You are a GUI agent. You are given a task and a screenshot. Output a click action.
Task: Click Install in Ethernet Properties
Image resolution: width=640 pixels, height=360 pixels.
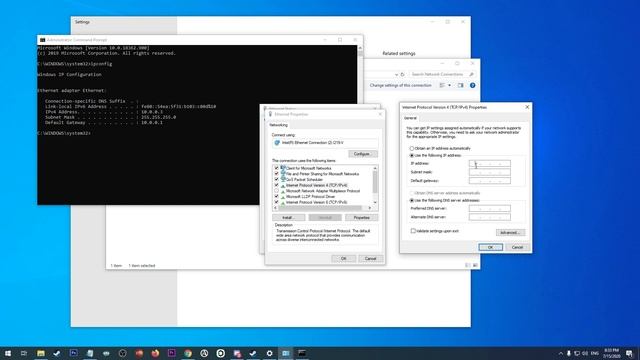click(x=289, y=218)
